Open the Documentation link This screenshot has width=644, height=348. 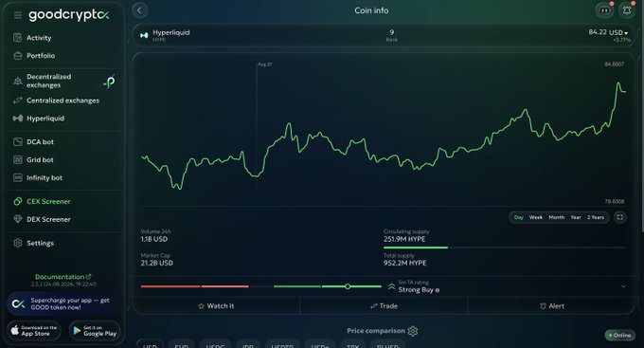coord(63,277)
